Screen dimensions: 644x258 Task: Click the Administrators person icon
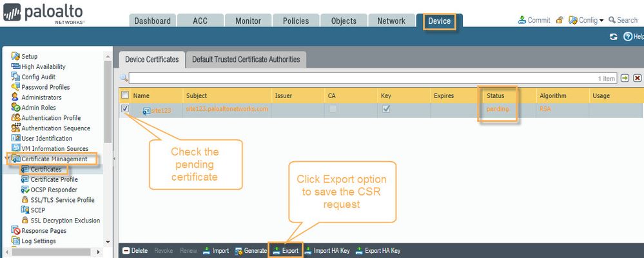click(15, 97)
